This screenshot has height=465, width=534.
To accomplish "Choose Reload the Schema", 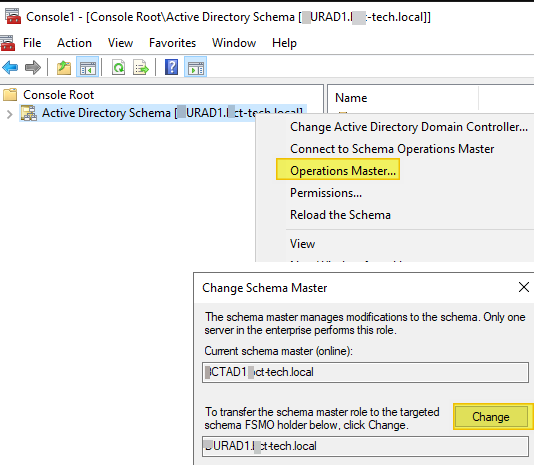I will [x=340, y=215].
